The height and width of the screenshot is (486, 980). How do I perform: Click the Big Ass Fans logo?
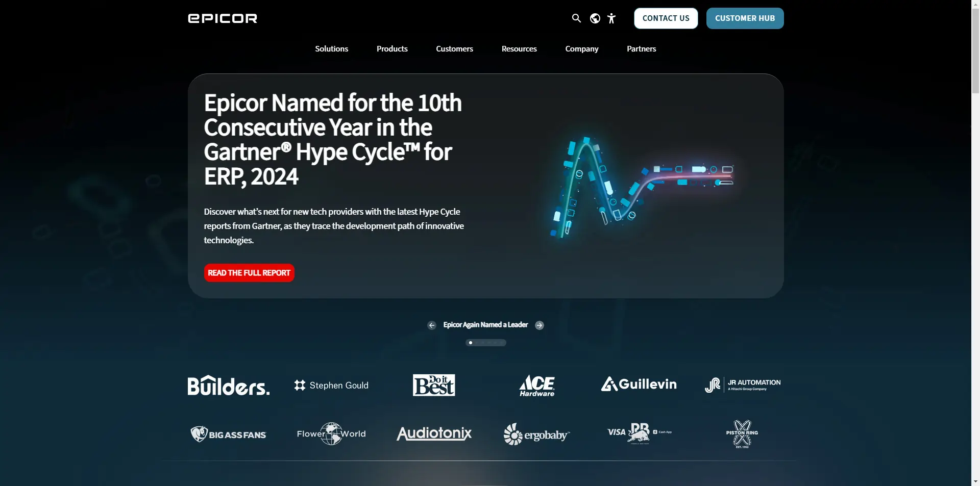(x=228, y=434)
